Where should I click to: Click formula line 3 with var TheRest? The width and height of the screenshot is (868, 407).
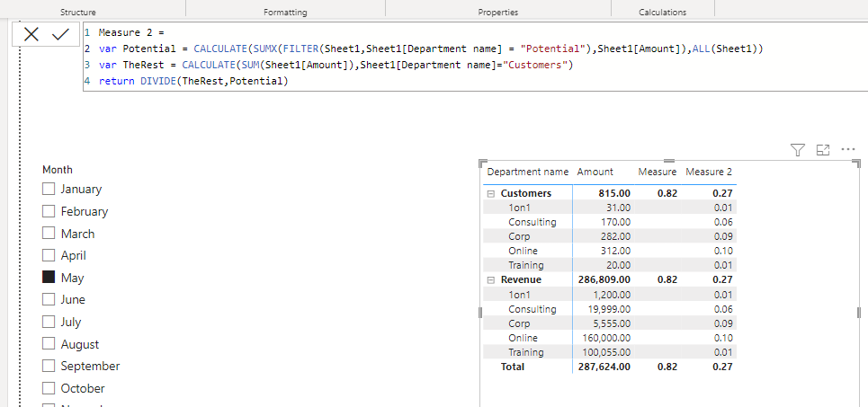pyautogui.click(x=336, y=65)
